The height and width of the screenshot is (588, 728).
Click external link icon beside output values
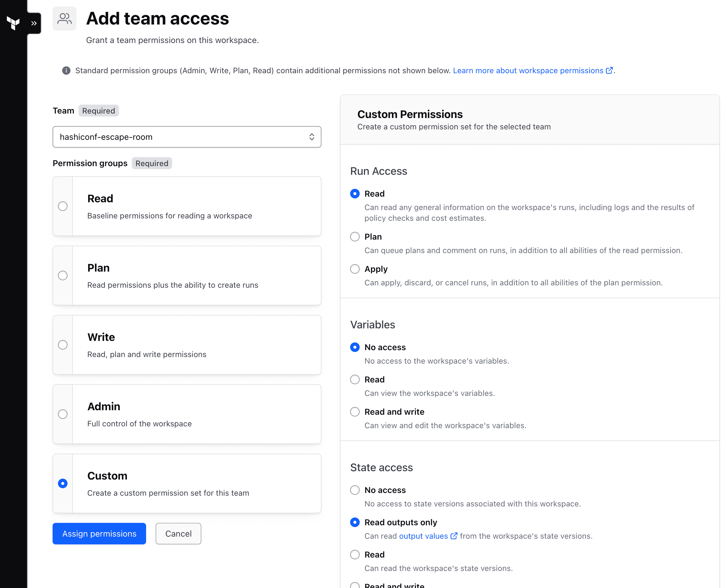453,536
